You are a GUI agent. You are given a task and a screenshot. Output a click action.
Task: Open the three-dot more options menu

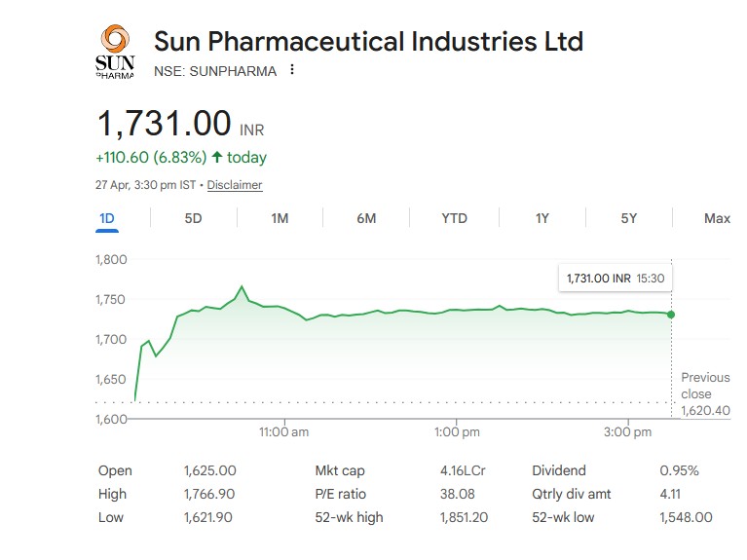click(x=292, y=70)
